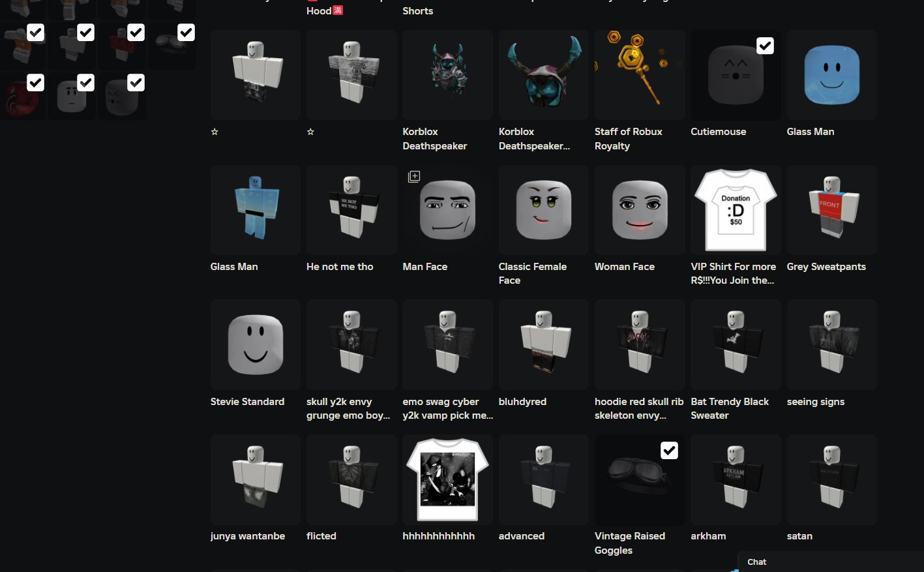Select the Classic Female Face thumbnail
The height and width of the screenshot is (572, 924).
point(544,210)
